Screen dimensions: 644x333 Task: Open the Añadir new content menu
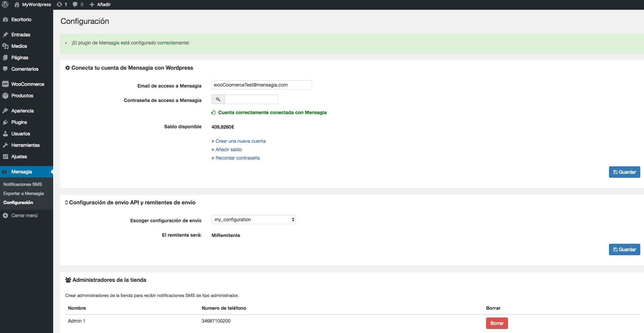[x=100, y=4]
